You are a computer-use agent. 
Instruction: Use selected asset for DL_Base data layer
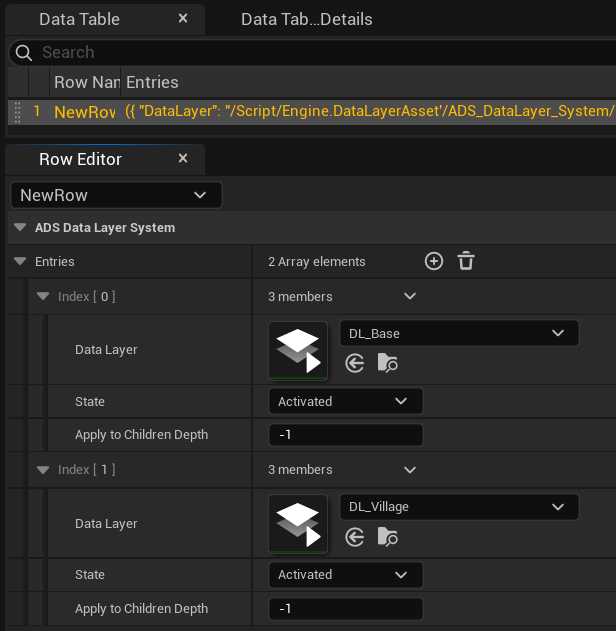point(354,364)
